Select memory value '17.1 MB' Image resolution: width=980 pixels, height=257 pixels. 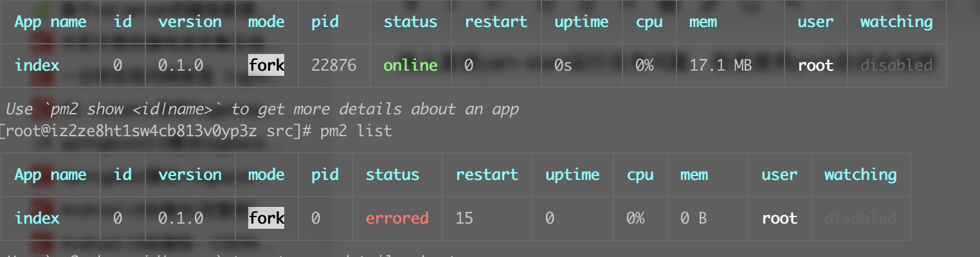point(720,65)
